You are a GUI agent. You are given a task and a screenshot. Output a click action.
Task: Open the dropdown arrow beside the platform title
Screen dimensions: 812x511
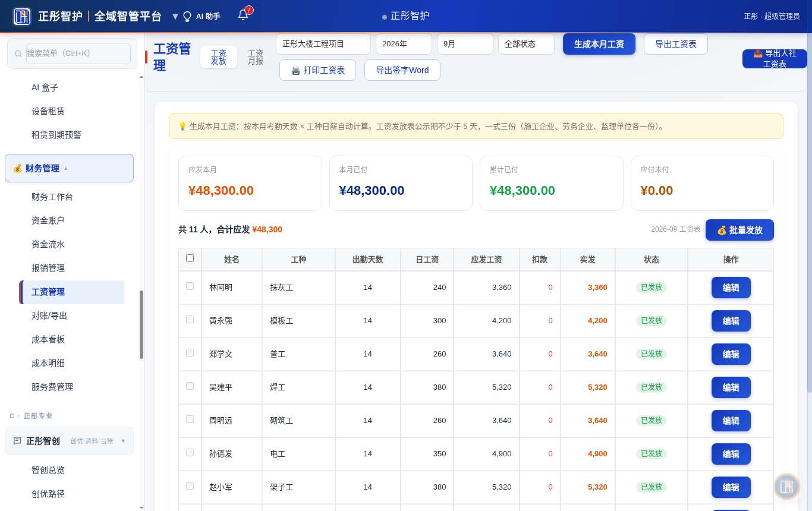[175, 17]
